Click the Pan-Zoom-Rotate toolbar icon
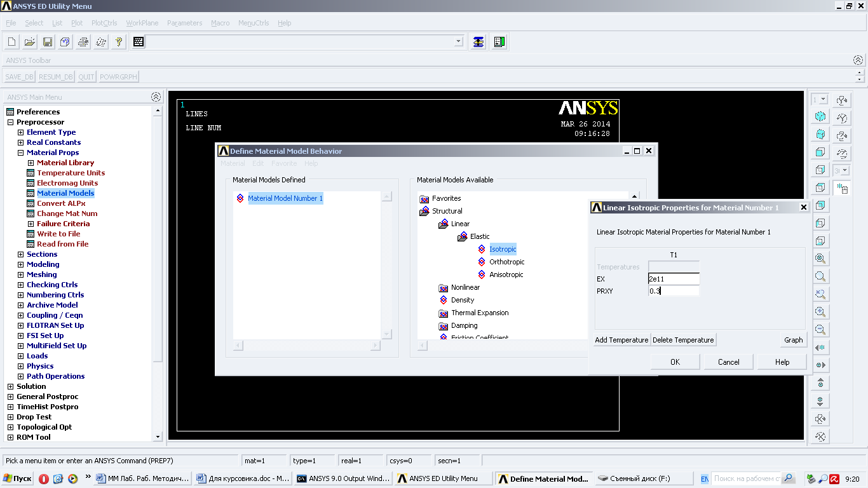Viewport: 868px width, 488px height. (65, 42)
